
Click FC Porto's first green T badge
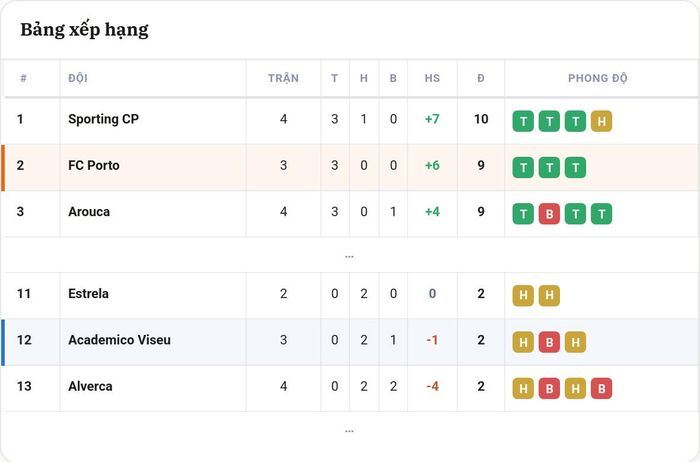click(x=523, y=167)
